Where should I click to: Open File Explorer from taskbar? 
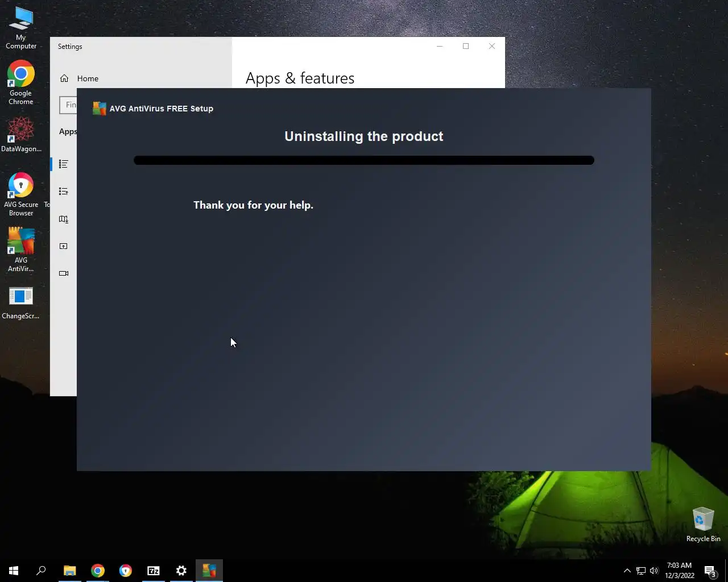(70, 571)
